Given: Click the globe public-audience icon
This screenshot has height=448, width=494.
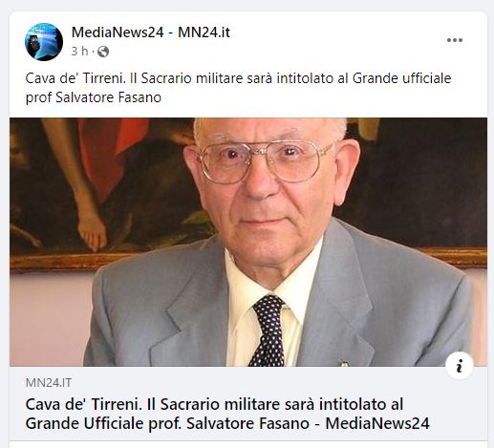Looking at the screenshot, I should coord(103,52).
